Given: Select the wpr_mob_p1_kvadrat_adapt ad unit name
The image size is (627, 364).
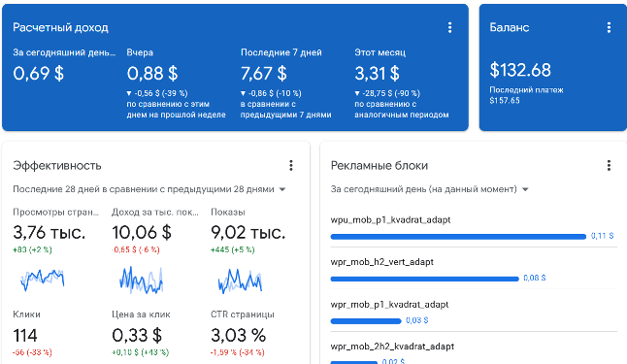Looking at the screenshot, I should point(389,305).
